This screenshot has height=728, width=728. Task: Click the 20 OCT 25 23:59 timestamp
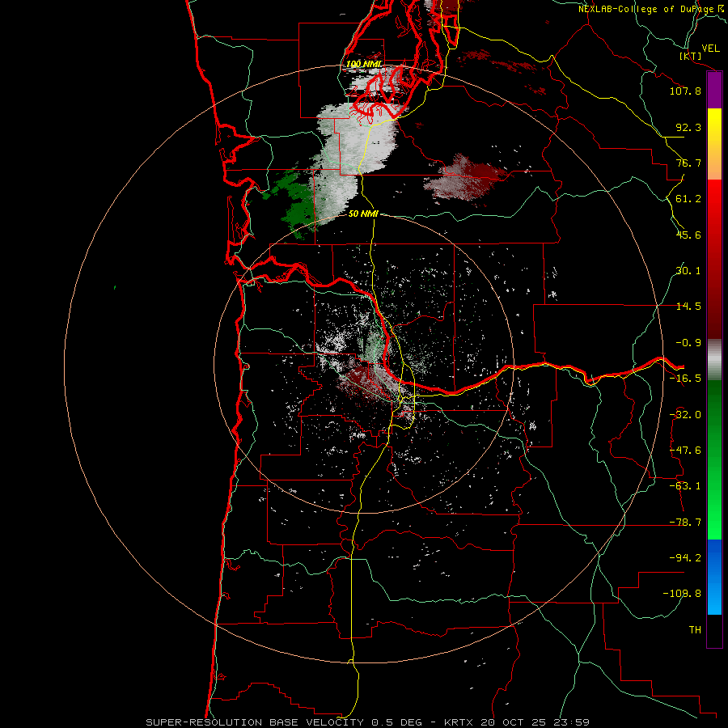pos(535,722)
